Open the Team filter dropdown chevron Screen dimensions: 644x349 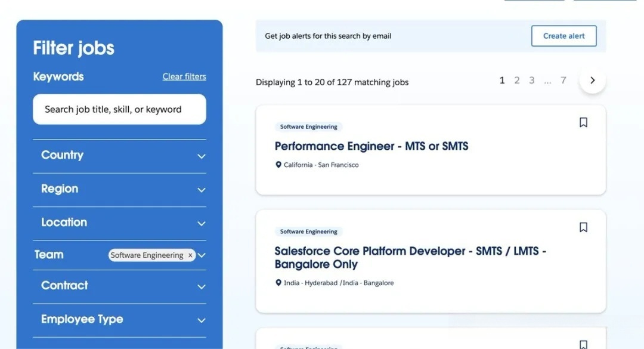click(x=202, y=255)
